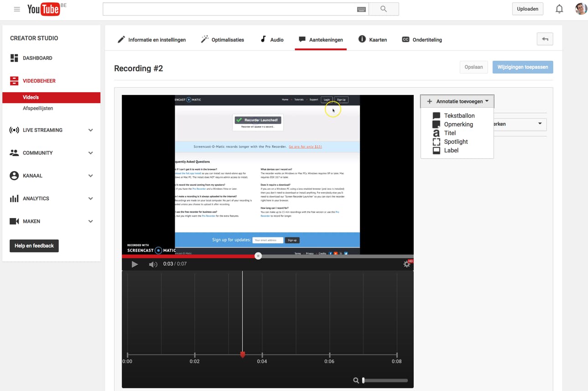Click the Label icon
This screenshot has width=588, height=391.
(x=437, y=151)
